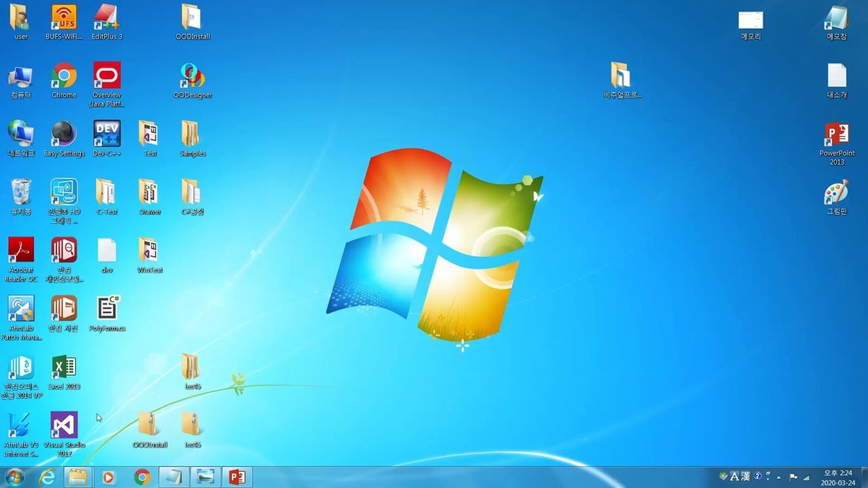Open the language bar options arrow

(x=768, y=479)
